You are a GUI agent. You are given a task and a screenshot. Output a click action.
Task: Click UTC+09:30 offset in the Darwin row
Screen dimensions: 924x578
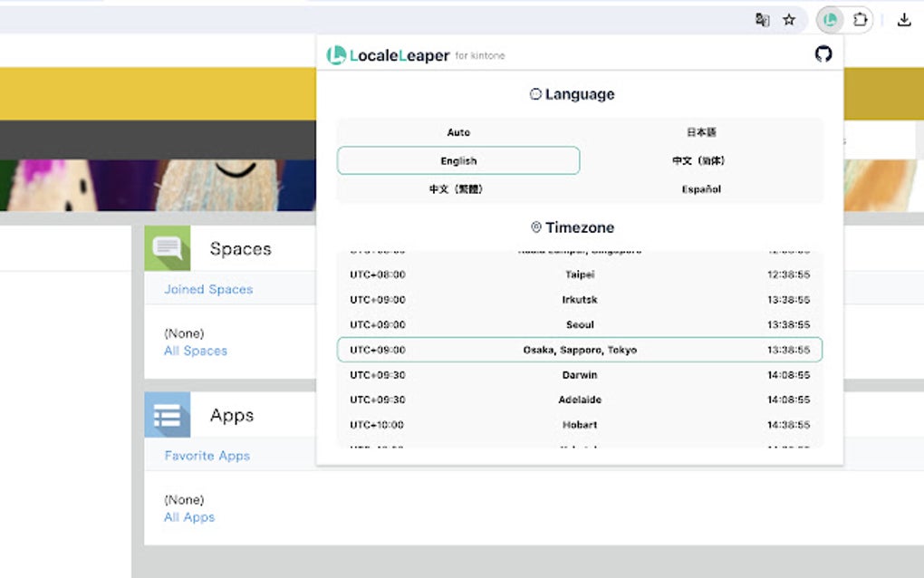pyautogui.click(x=378, y=375)
